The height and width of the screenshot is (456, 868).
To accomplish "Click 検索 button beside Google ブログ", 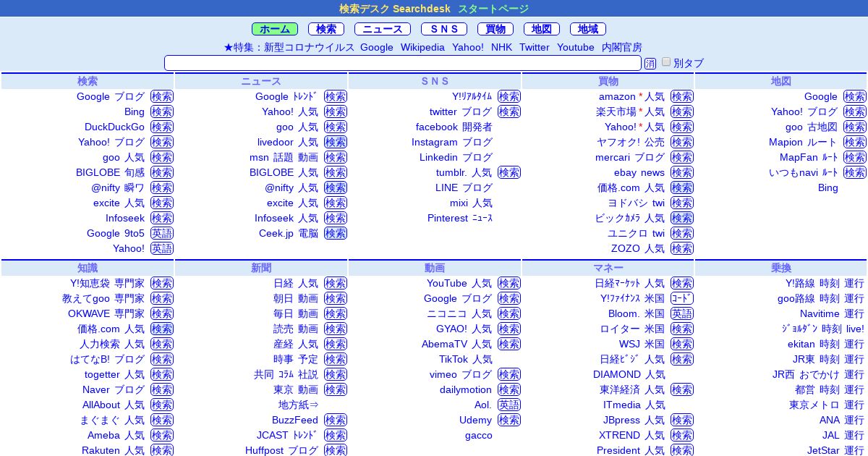I will 162,96.
